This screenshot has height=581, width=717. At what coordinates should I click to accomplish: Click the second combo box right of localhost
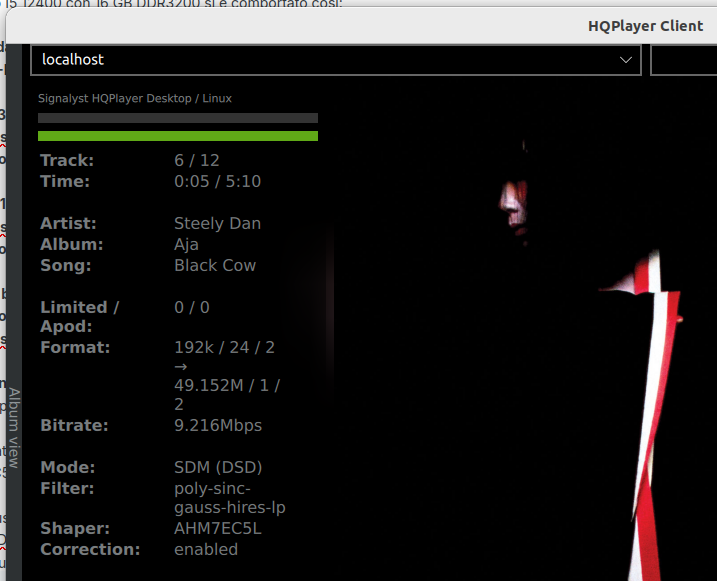pyautogui.click(x=684, y=60)
